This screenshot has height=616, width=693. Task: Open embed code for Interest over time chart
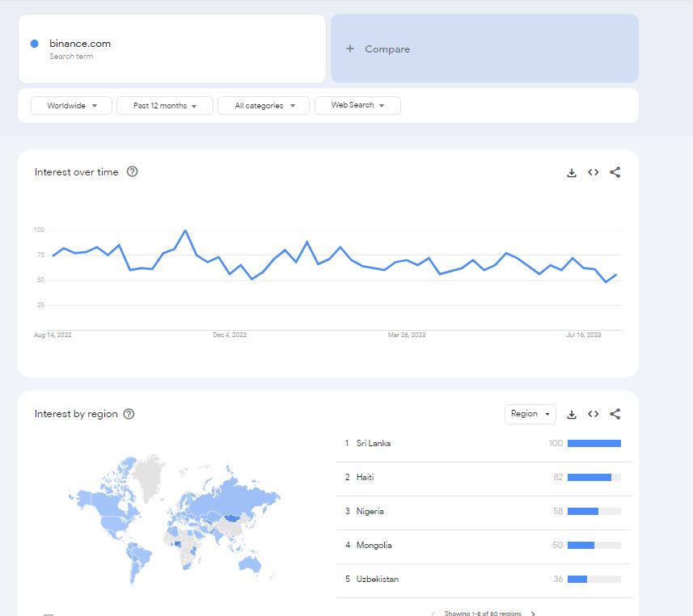tap(593, 172)
